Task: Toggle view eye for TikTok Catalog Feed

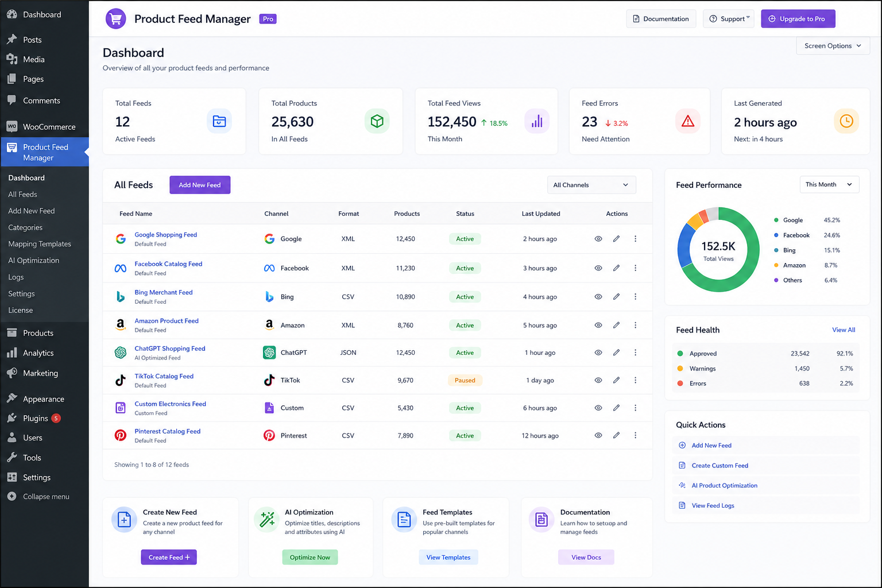Action: tap(598, 380)
